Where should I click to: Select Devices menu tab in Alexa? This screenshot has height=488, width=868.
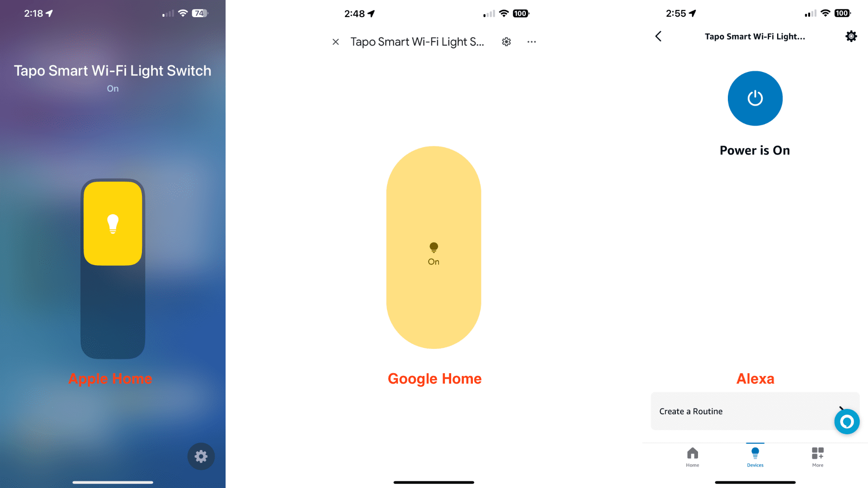point(754,456)
